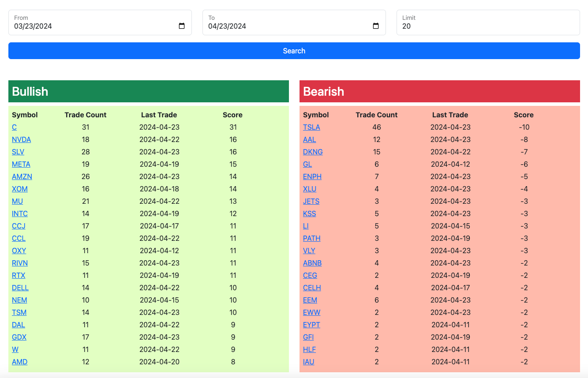The image size is (588, 378).
Task: Open the ENPH symbol link
Action: coord(312,176)
